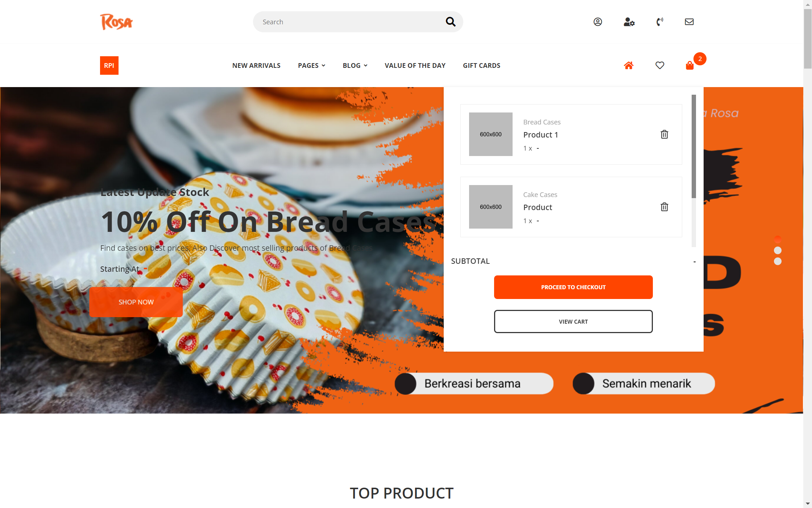Select the third slider dot indicator
The height and width of the screenshot is (508, 812).
click(x=778, y=261)
